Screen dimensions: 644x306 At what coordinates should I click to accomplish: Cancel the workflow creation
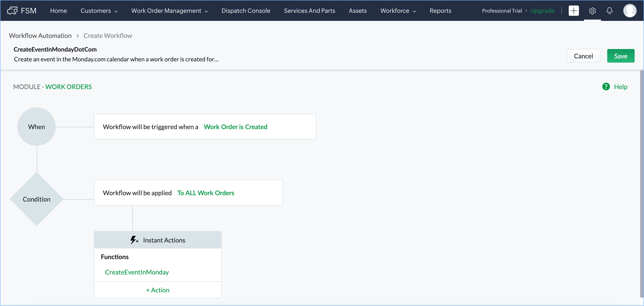583,56
